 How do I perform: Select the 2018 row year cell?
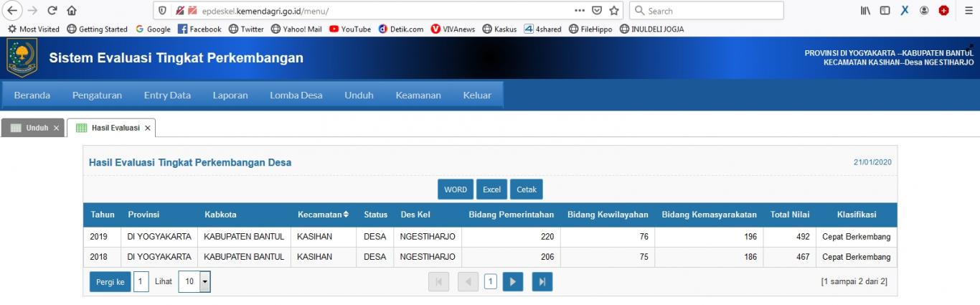click(x=103, y=256)
